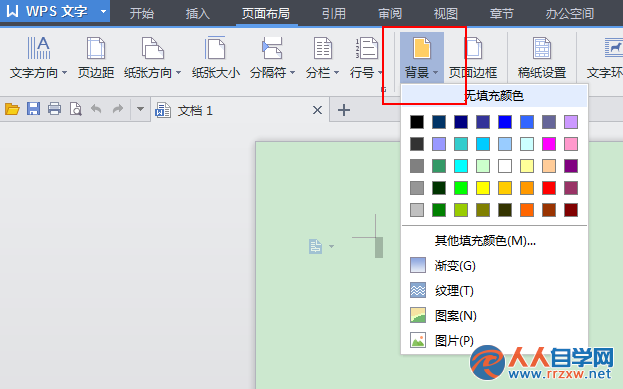Switch to the 办公空间 tab
The height and width of the screenshot is (389, 623).
tap(569, 14)
